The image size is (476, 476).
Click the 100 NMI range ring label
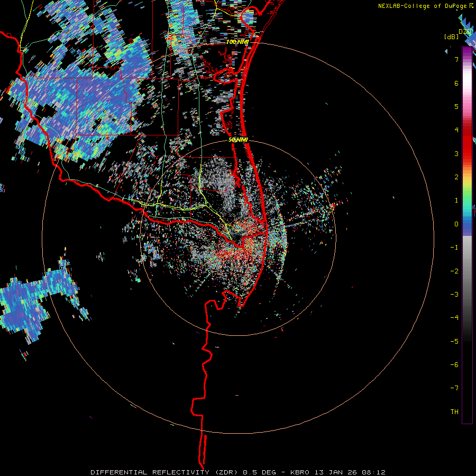point(237,42)
